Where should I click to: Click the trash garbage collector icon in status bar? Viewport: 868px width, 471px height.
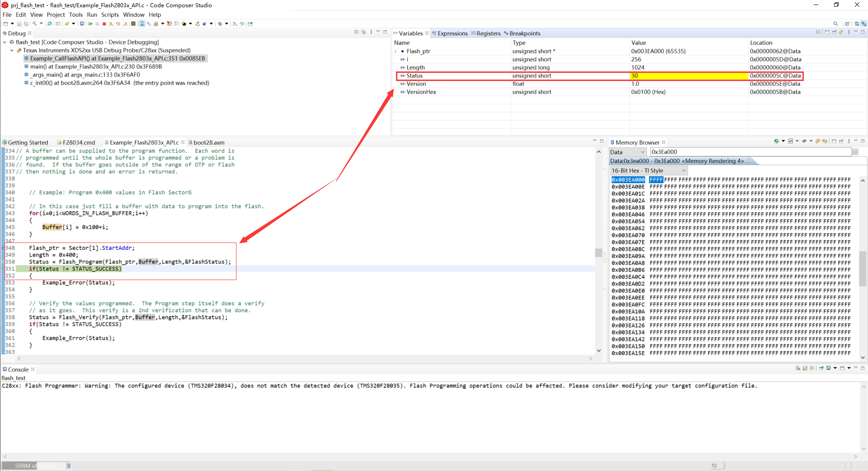click(69, 466)
